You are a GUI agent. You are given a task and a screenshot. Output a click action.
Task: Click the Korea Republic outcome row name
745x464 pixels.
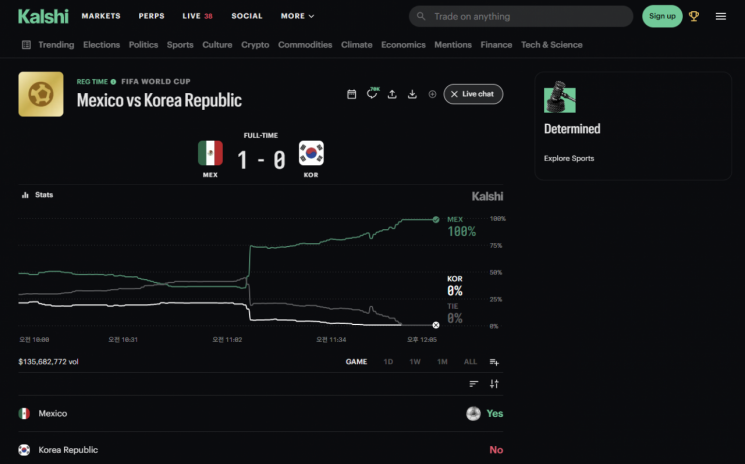pos(68,450)
